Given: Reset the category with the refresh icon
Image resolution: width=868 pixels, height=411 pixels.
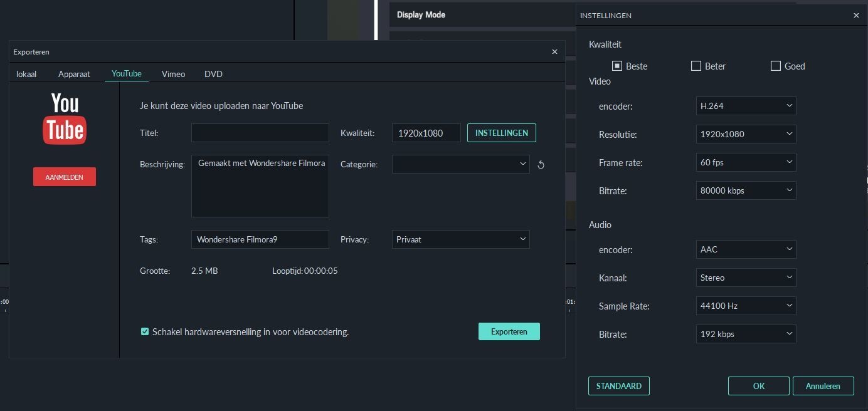Looking at the screenshot, I should pyautogui.click(x=541, y=165).
